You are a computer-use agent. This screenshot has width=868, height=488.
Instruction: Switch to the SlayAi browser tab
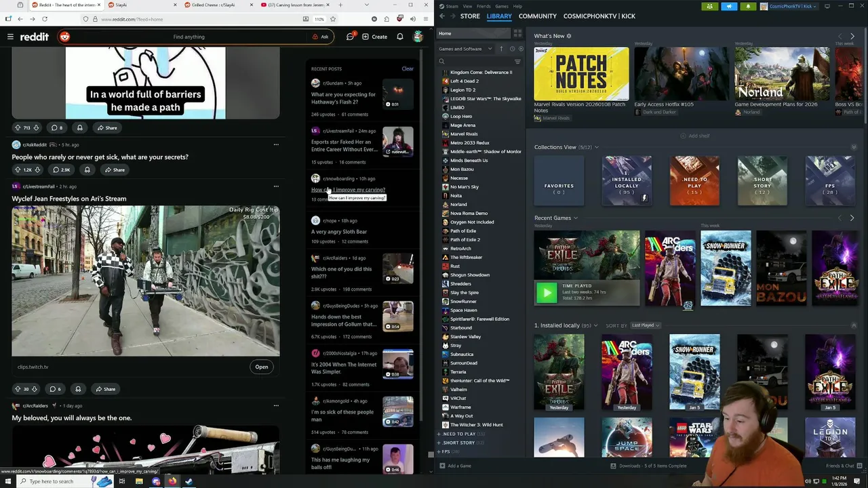[140, 5]
